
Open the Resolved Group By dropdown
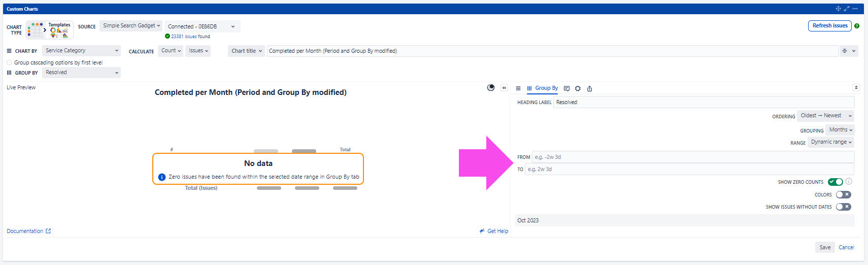pyautogui.click(x=81, y=72)
